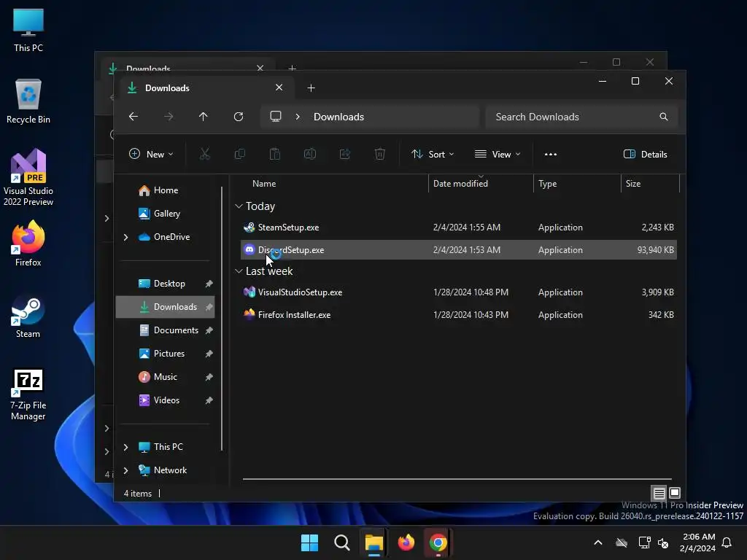The height and width of the screenshot is (560, 747).
Task: Click the Delete trash can icon
Action: pos(379,155)
